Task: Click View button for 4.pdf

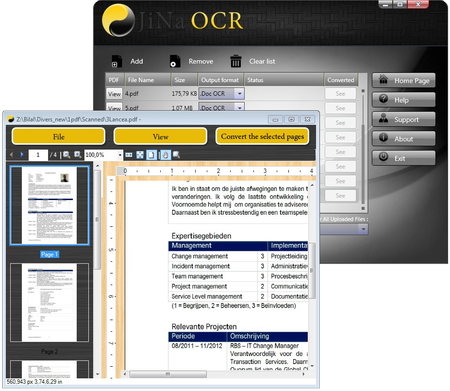Action: [114, 94]
